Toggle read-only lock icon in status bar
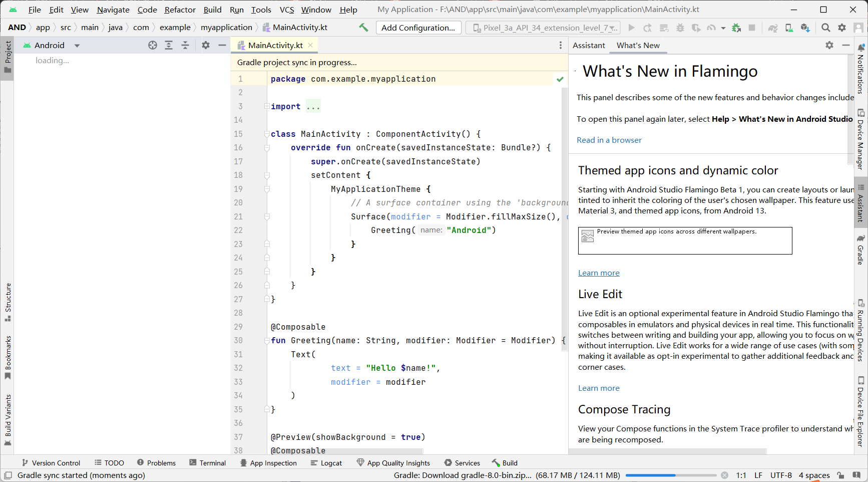Image resolution: width=868 pixels, height=482 pixels. (840, 475)
